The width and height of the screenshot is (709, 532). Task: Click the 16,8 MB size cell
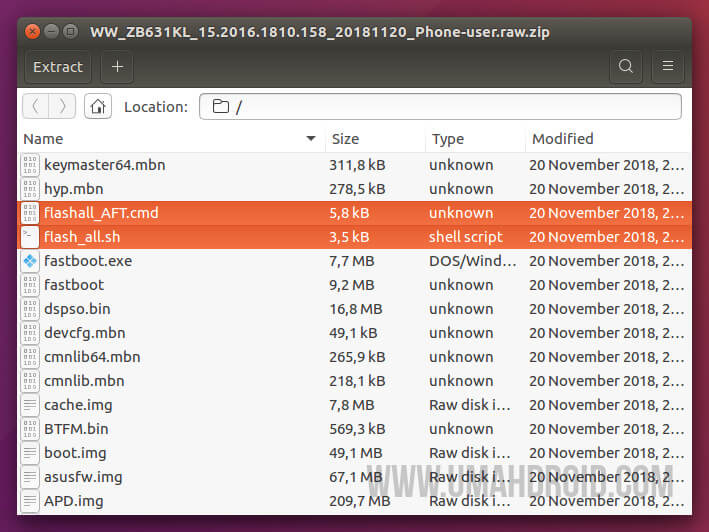pos(356,309)
